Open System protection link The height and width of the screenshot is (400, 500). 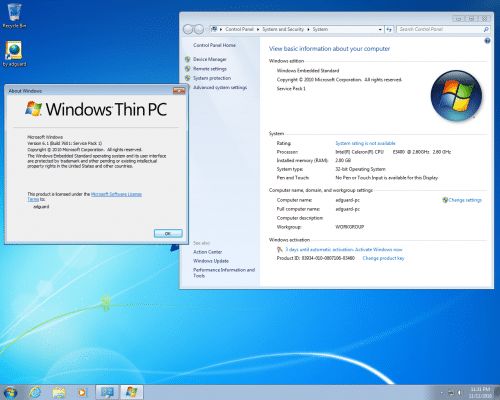212,78
